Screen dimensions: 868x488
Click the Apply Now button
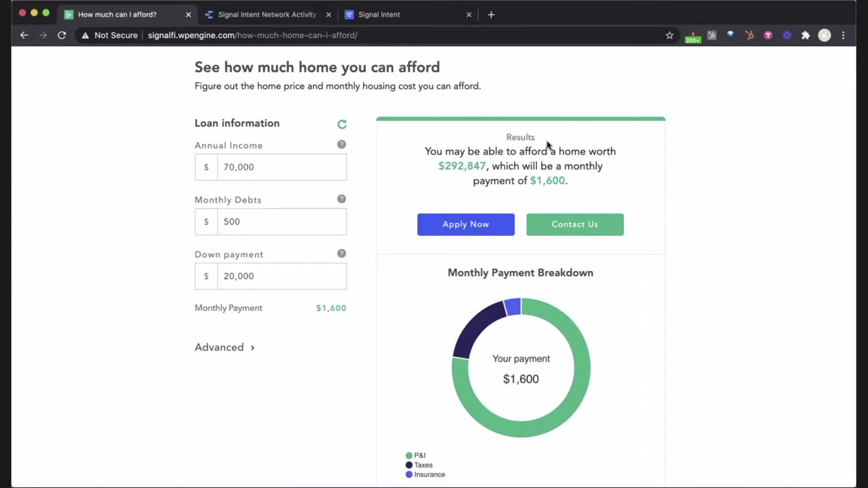(466, 224)
